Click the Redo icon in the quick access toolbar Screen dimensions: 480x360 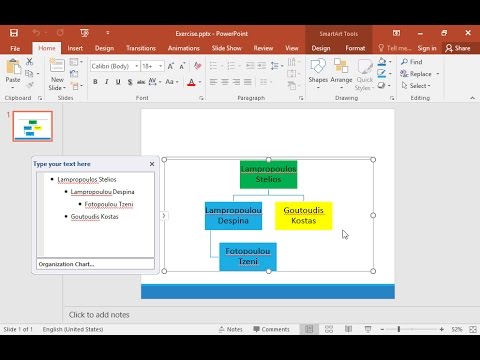[60, 32]
